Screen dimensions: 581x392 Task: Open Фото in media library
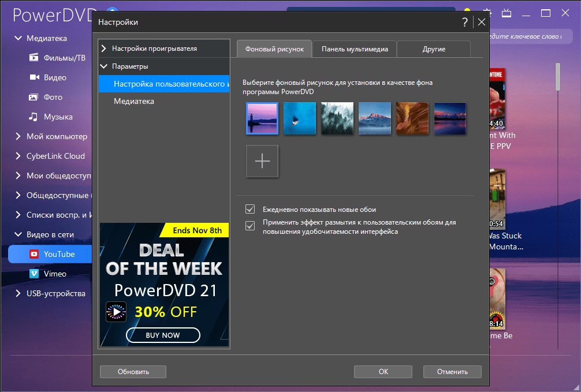point(53,97)
